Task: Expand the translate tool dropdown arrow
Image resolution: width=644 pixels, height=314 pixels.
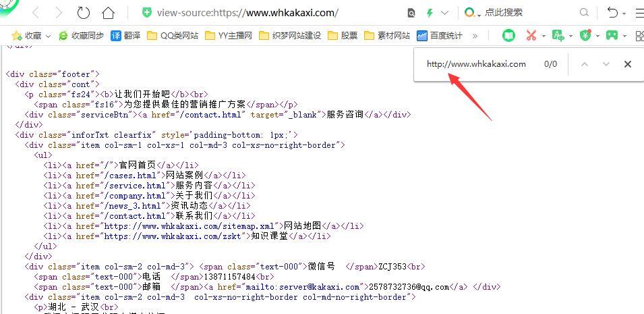Action: [x=570, y=36]
